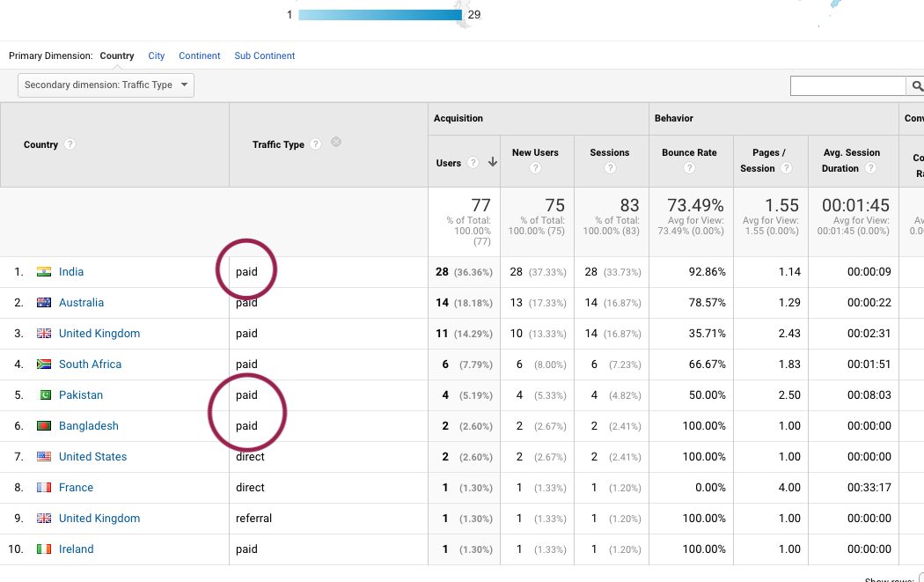Select the referral traffic type cell
924x582 pixels.
click(x=254, y=519)
